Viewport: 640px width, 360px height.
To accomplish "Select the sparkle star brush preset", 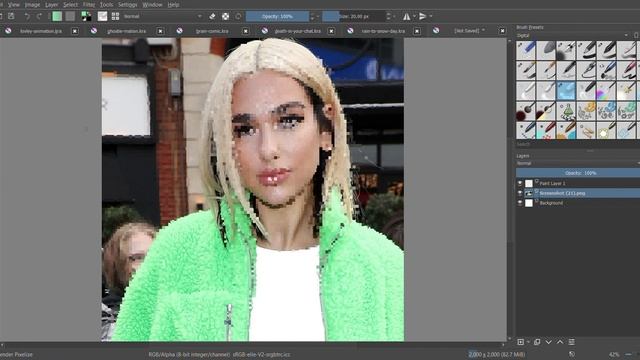I will coord(626,91).
